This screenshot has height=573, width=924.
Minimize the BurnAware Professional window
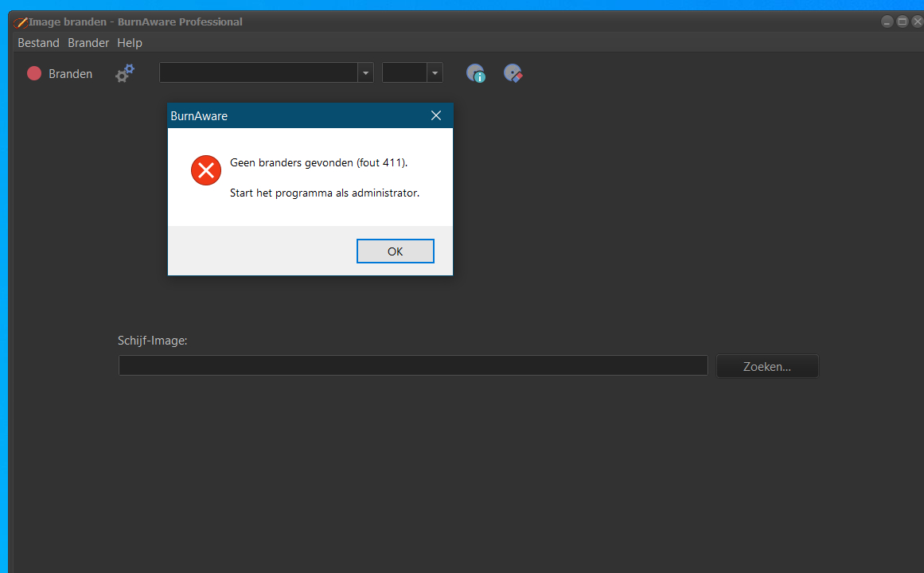pyautogui.click(x=887, y=21)
